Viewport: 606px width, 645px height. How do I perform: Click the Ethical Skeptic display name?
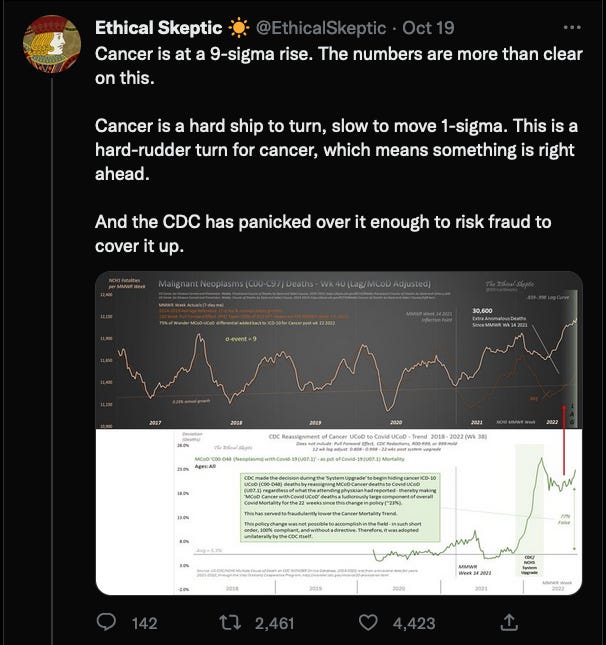pos(160,23)
